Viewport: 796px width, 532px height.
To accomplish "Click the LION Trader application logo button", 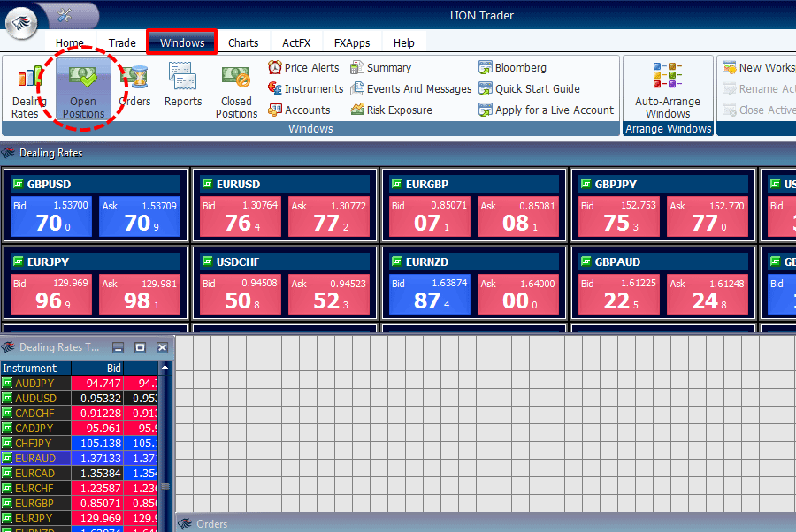I will 21,22.
